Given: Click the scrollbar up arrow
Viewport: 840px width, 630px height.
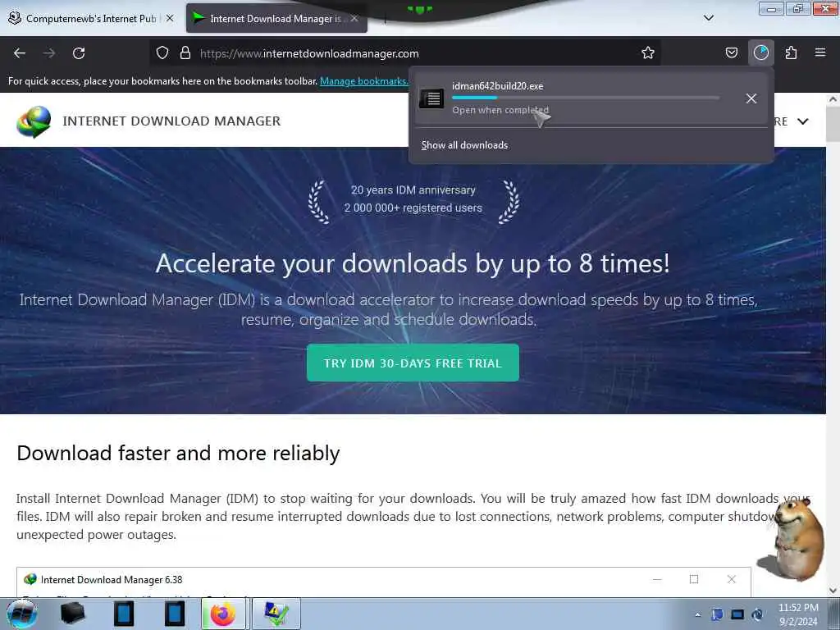Looking at the screenshot, I should pyautogui.click(x=833, y=99).
